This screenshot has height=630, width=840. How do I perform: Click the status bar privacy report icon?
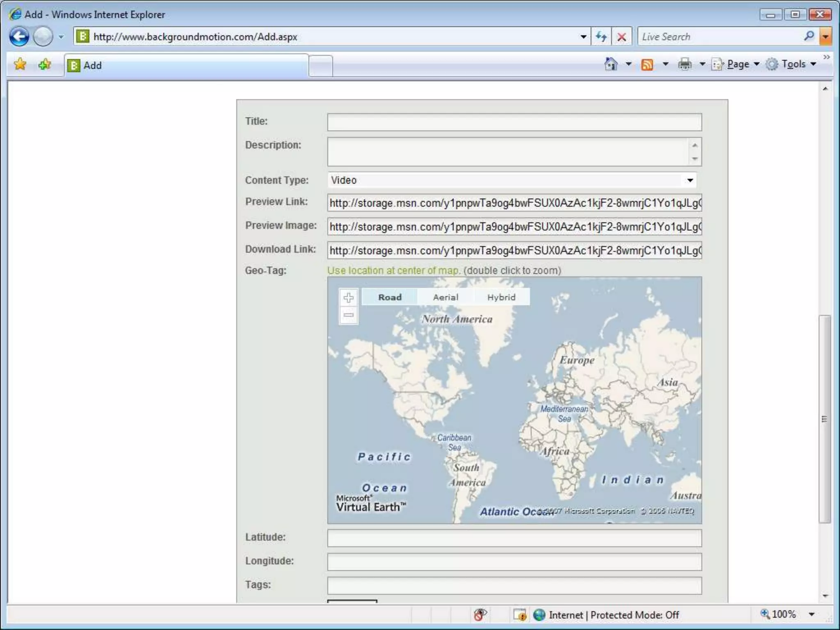[x=480, y=614]
